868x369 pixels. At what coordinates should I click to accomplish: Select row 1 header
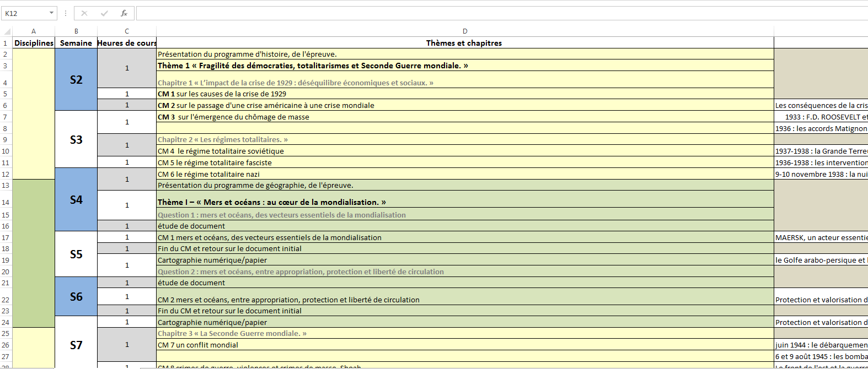[x=6, y=43]
